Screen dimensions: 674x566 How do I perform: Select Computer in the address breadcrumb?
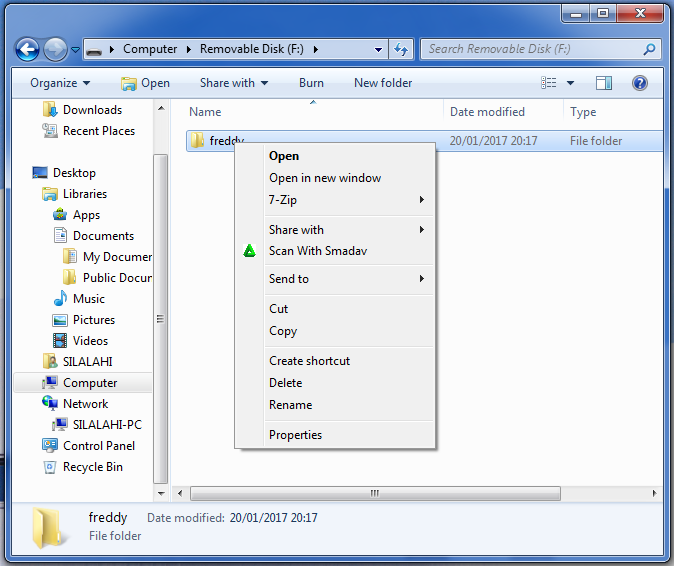click(150, 49)
